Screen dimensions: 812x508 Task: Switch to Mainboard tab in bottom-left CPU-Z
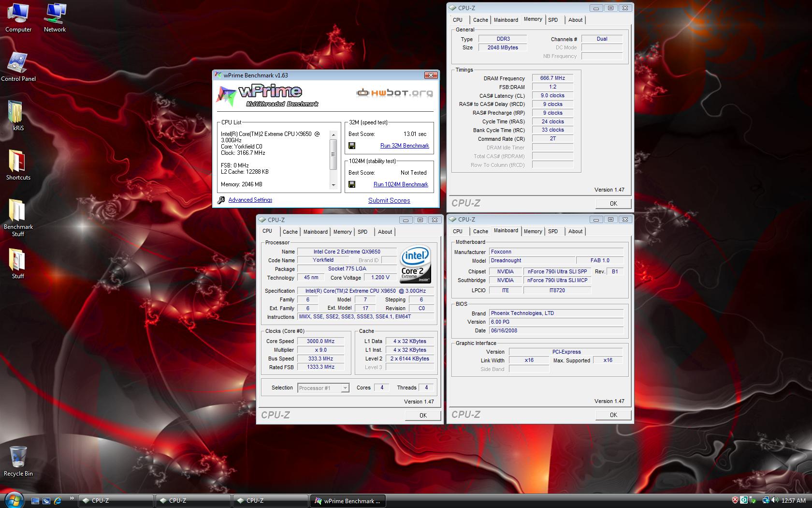click(315, 232)
